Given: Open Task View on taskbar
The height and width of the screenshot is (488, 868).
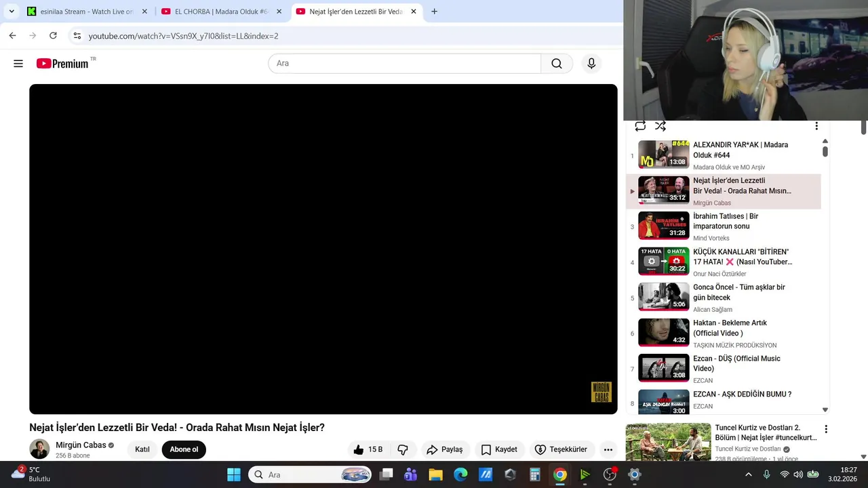Looking at the screenshot, I should [x=386, y=474].
